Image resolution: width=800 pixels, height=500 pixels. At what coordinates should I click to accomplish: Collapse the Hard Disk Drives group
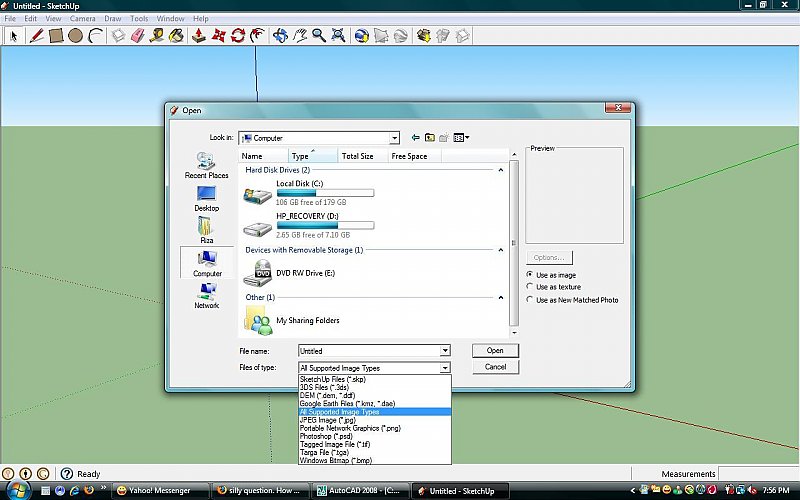499,171
